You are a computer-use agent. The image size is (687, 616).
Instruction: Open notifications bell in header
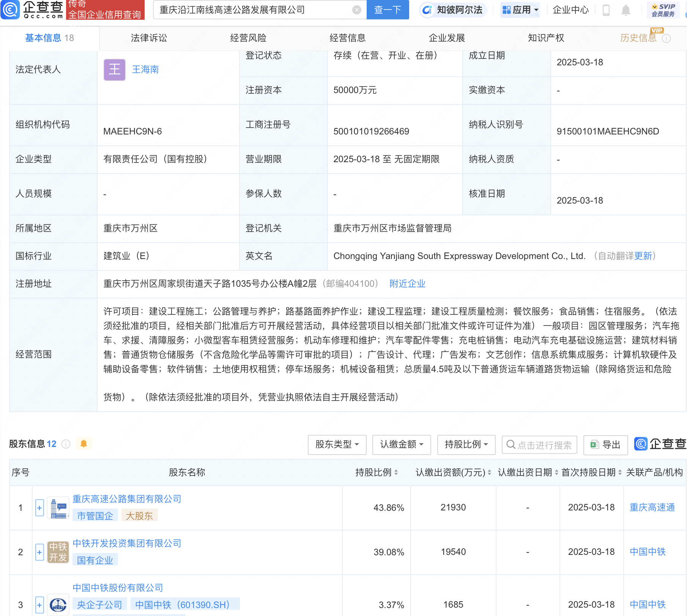626,10
